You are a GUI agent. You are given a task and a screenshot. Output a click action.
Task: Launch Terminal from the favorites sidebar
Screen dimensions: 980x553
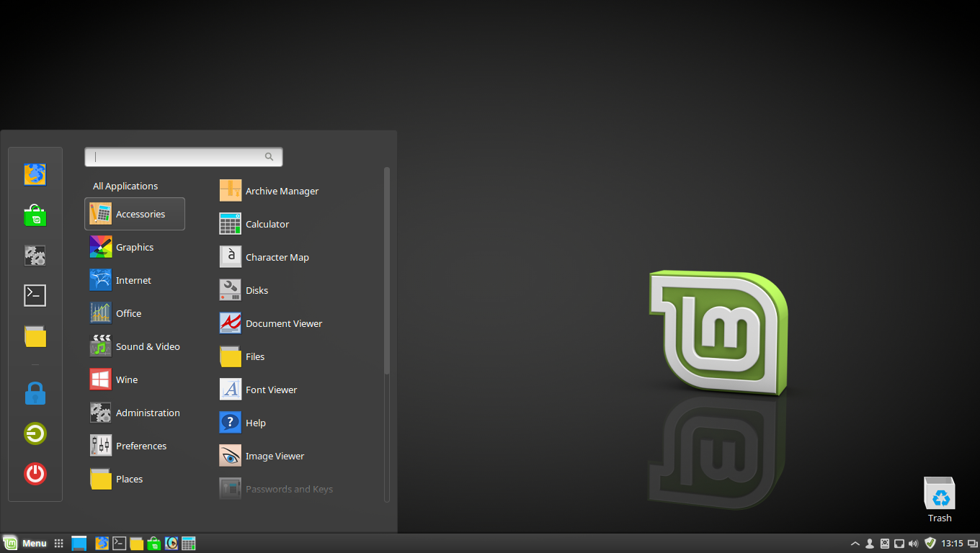[x=35, y=295]
